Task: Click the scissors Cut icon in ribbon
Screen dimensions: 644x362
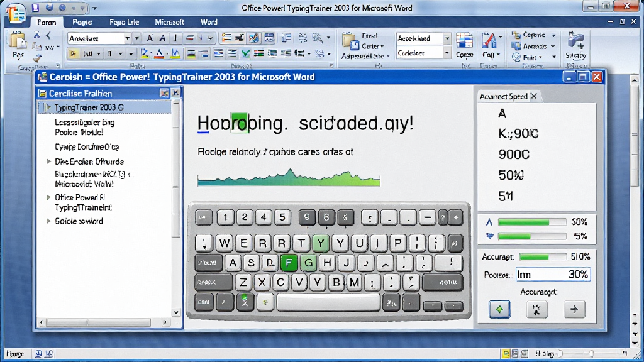Action: (x=36, y=35)
